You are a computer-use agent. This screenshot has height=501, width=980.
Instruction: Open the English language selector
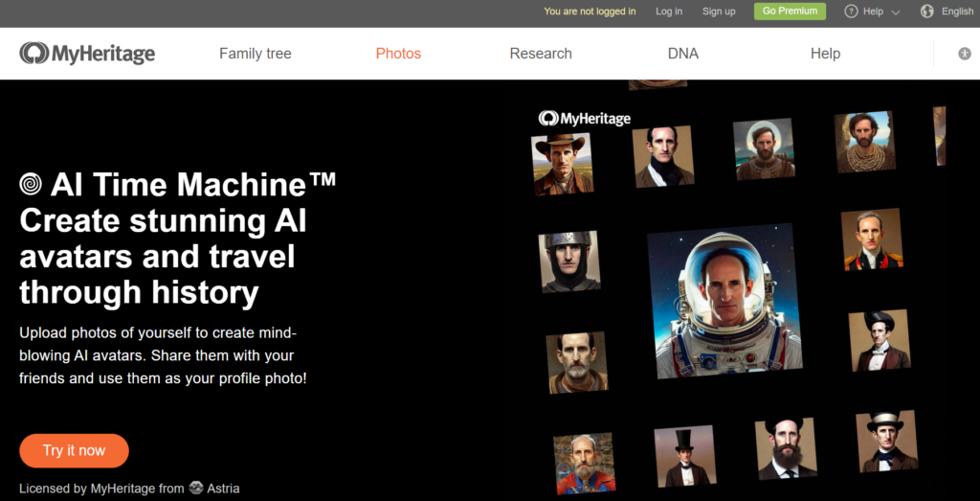pos(957,11)
